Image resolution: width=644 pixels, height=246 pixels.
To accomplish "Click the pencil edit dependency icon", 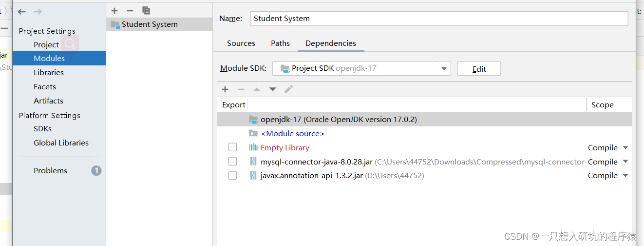I will coord(288,89).
